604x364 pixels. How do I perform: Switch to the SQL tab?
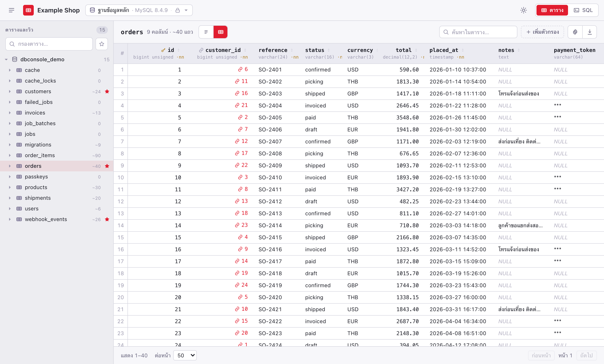click(x=583, y=10)
